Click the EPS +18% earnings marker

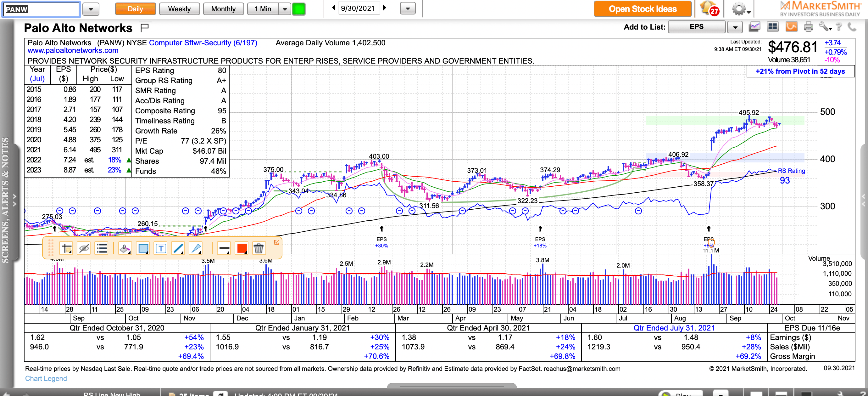[540, 242]
